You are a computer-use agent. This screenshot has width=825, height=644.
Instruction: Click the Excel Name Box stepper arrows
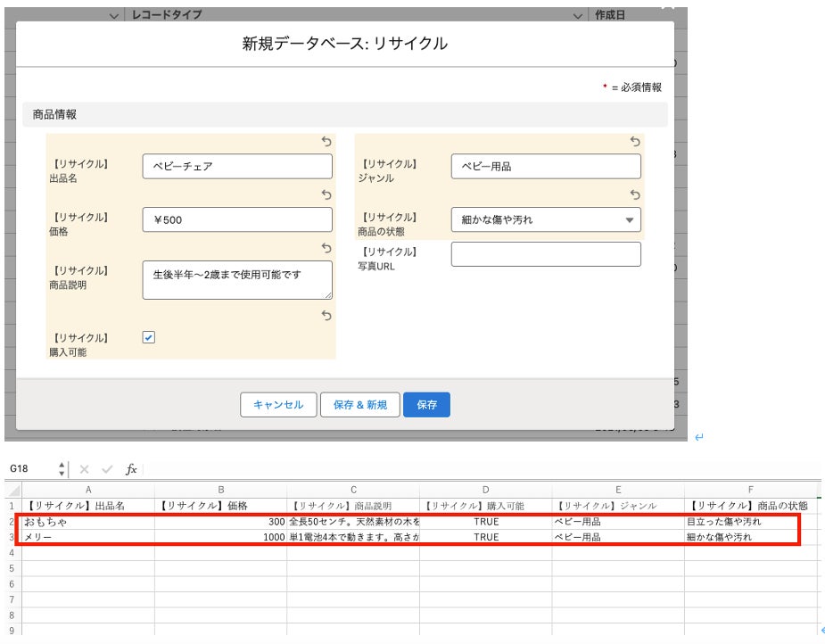point(62,469)
